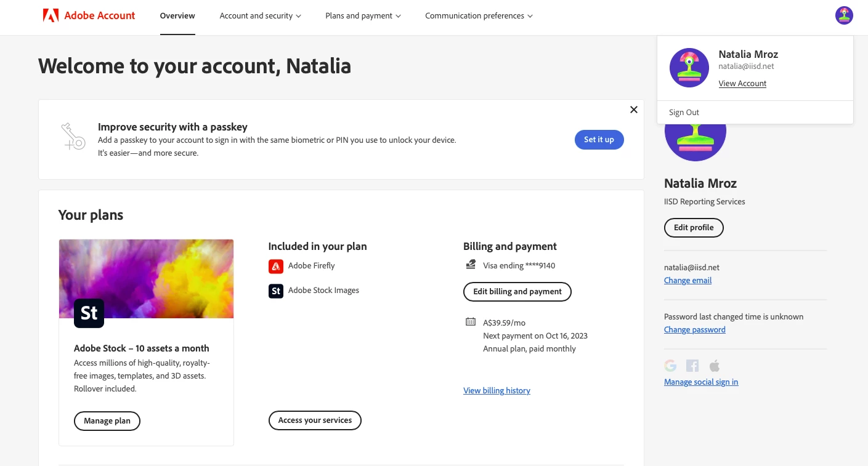Click Edit billing and payment button
Screen dimensions: 868x466
[x=517, y=292]
